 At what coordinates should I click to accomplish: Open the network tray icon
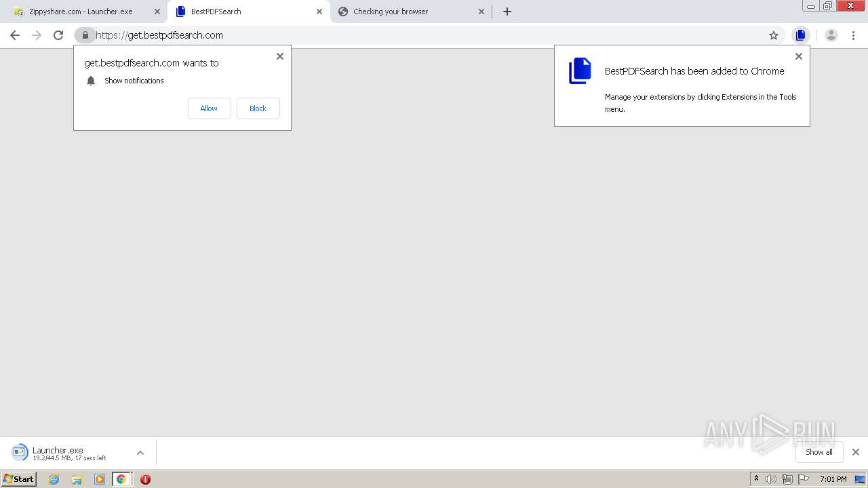[787, 479]
